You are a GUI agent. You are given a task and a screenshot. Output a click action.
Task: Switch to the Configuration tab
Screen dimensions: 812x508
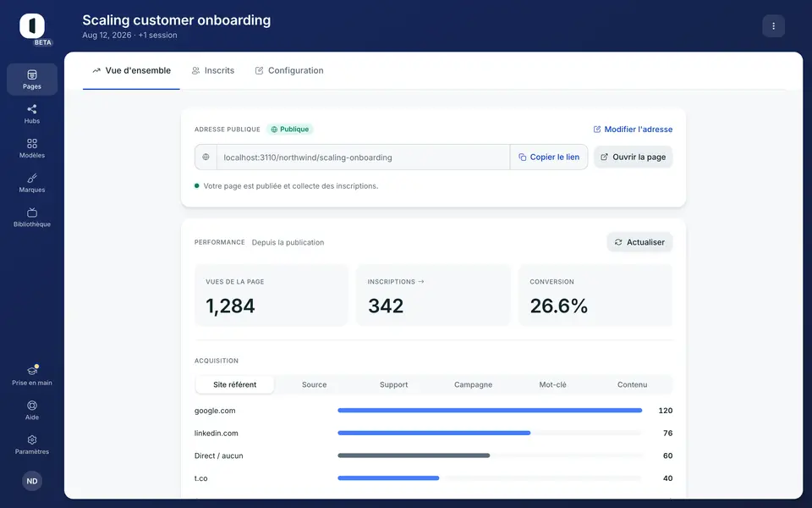(x=289, y=70)
